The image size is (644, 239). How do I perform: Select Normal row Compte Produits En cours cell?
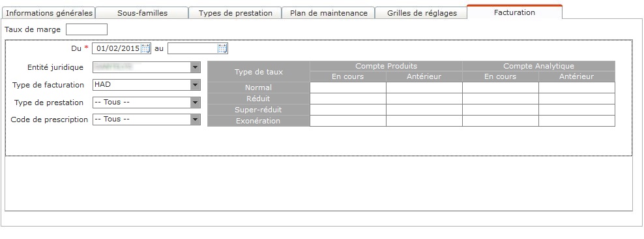click(x=348, y=88)
